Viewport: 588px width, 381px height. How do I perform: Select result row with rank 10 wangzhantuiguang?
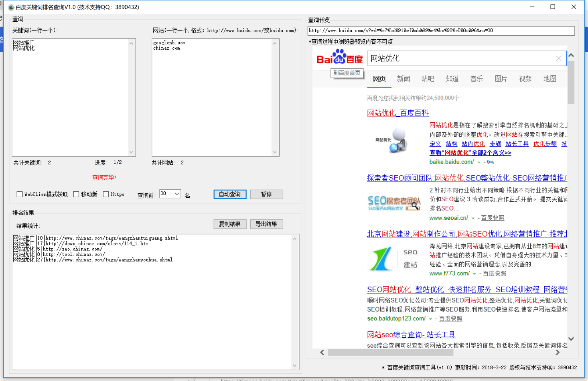click(96, 238)
